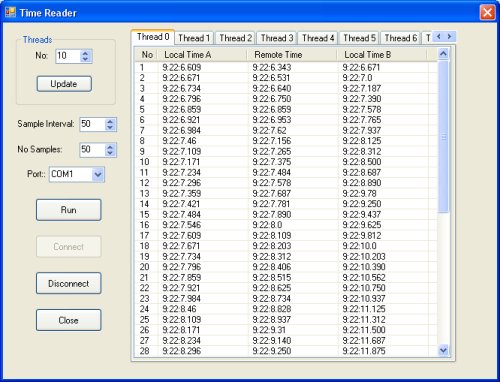This screenshot has height=382, width=500.
Task: Open the COM1 port dropdown
Action: [x=98, y=174]
